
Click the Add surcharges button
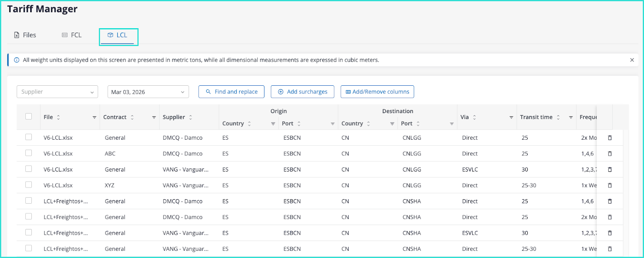pos(302,92)
